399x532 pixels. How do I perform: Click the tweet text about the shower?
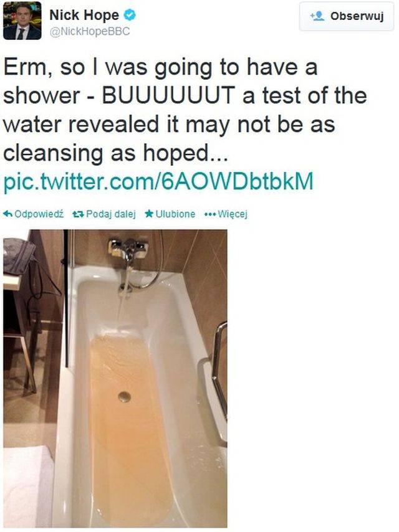185,110
